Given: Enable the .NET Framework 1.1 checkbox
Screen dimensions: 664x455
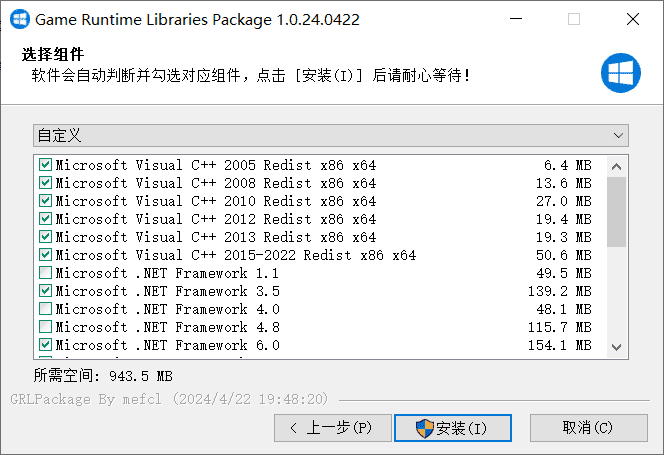Looking at the screenshot, I should click(x=45, y=273).
